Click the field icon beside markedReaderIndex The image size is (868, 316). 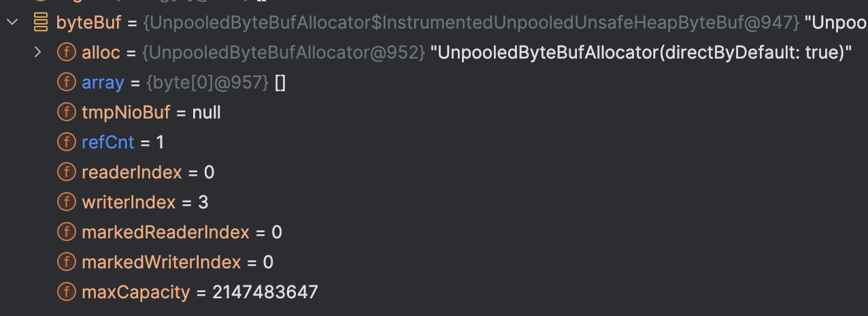click(x=67, y=232)
